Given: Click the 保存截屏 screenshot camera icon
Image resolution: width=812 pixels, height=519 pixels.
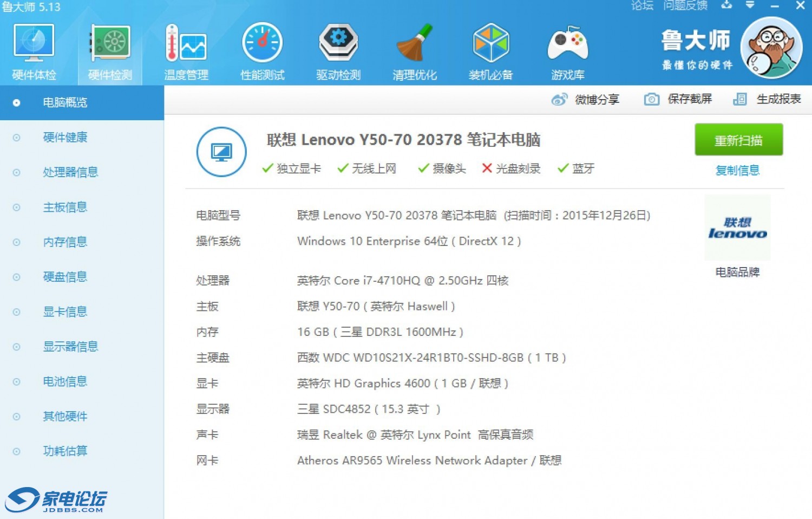Looking at the screenshot, I should point(651,99).
